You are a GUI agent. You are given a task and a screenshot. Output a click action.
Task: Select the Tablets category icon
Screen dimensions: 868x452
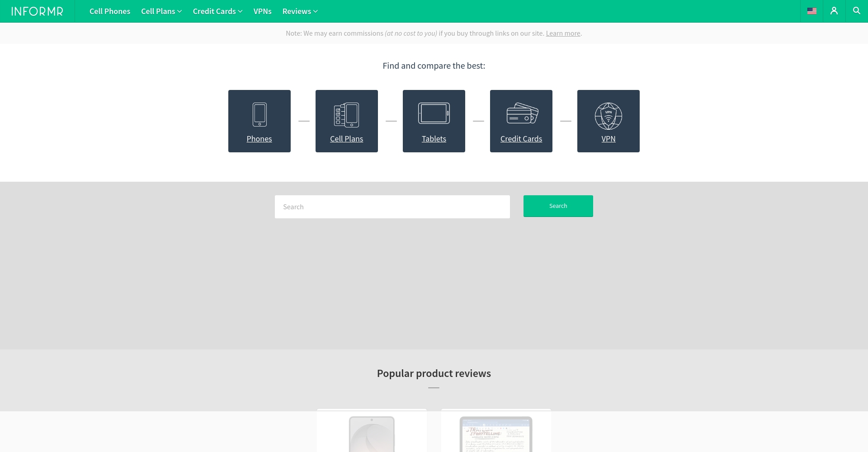pyautogui.click(x=434, y=113)
